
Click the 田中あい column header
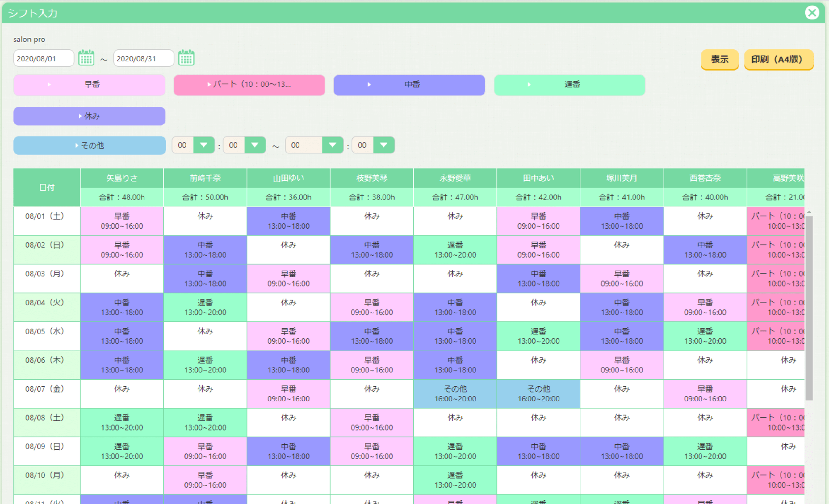click(538, 178)
